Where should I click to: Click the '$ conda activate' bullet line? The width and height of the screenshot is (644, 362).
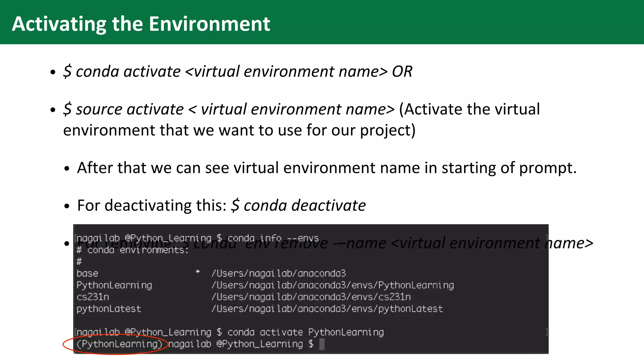point(238,71)
